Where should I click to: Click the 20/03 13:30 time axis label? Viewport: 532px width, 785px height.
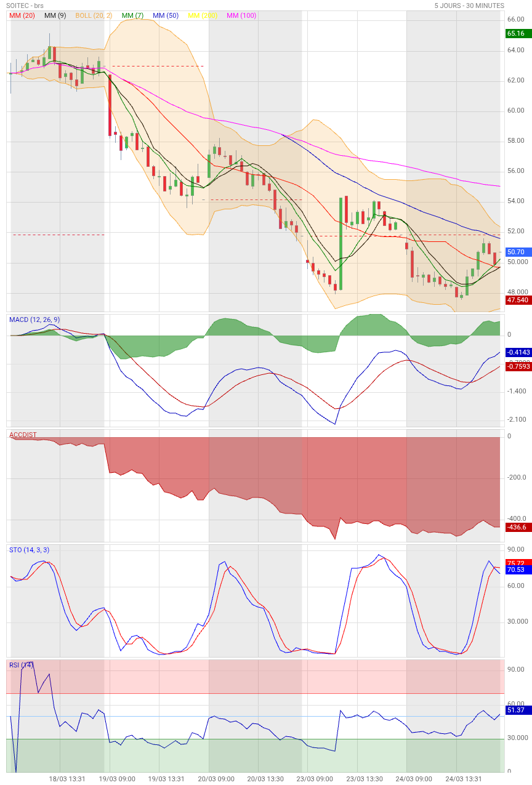(x=265, y=779)
